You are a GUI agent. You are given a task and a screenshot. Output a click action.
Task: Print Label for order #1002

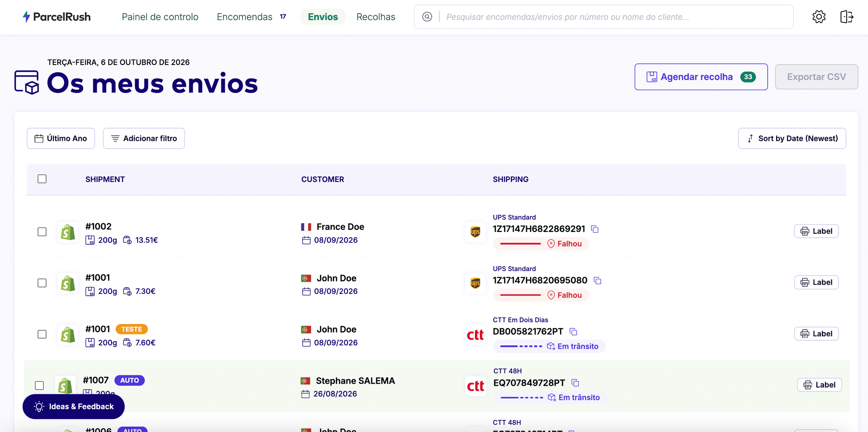pyautogui.click(x=816, y=231)
